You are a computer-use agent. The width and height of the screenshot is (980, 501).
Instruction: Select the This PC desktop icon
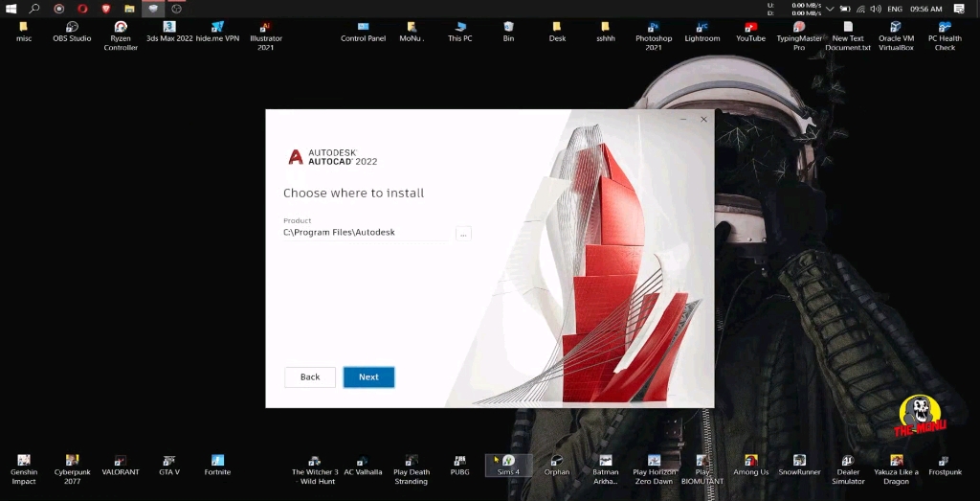coord(460,33)
